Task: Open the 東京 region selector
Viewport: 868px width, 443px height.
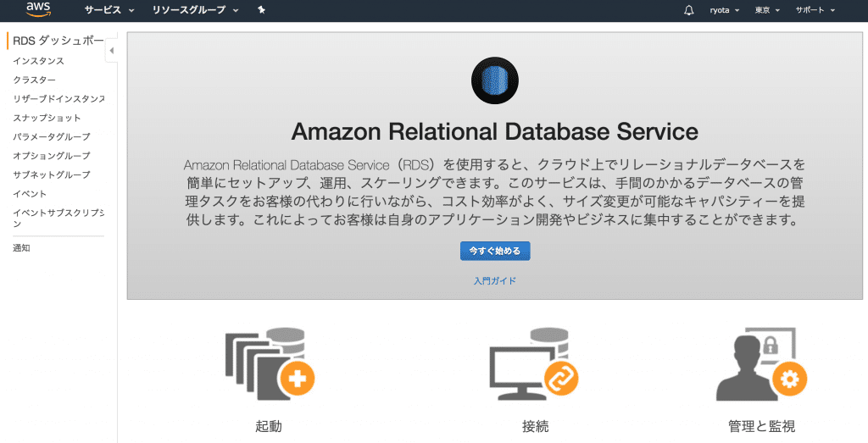Action: point(767,10)
